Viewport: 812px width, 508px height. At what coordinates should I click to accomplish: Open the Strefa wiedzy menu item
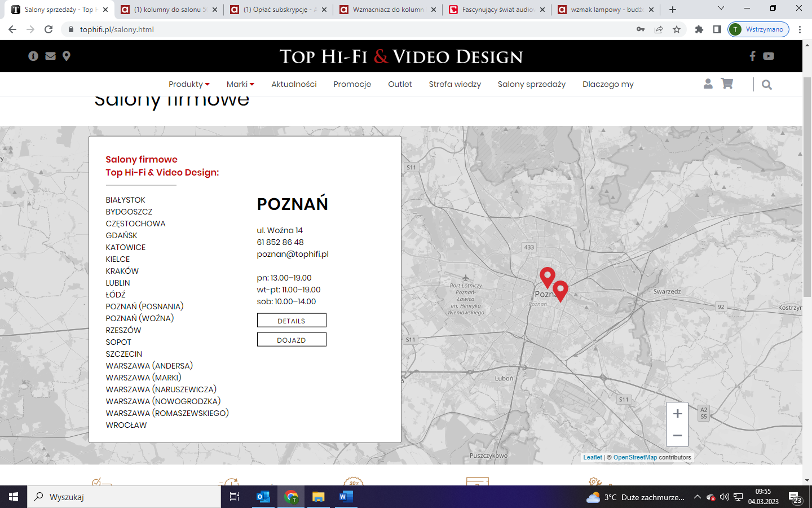pyautogui.click(x=454, y=84)
